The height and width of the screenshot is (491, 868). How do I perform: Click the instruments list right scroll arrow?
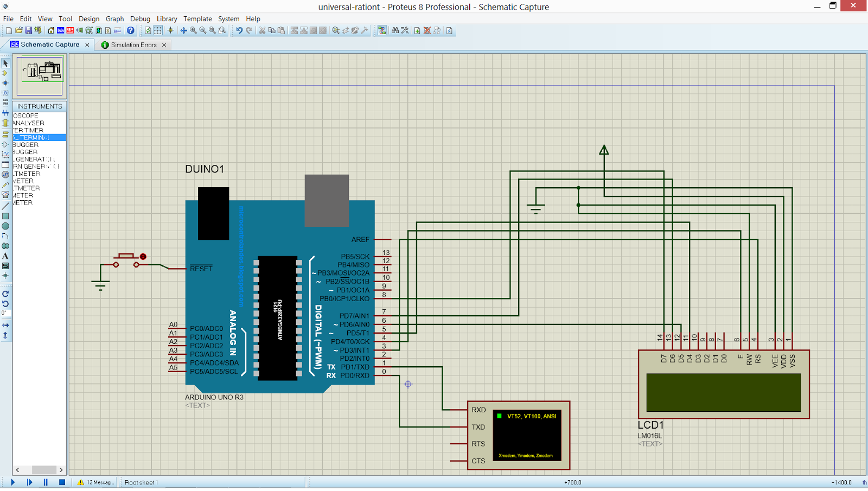tap(61, 470)
